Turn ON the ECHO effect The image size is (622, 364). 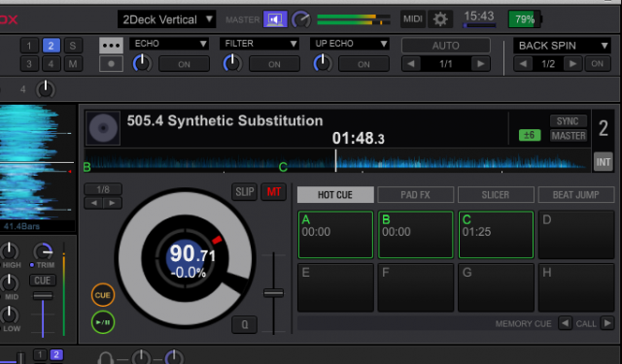[184, 64]
